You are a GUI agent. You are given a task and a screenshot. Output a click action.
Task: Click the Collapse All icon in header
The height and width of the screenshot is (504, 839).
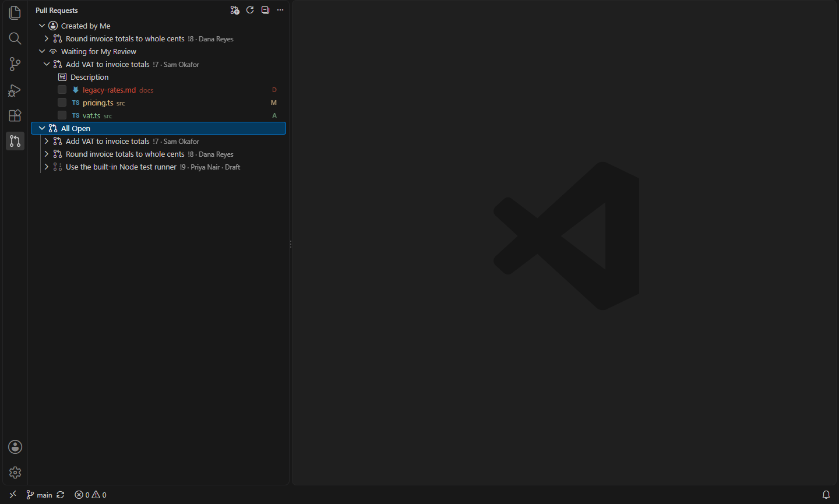[265, 10]
